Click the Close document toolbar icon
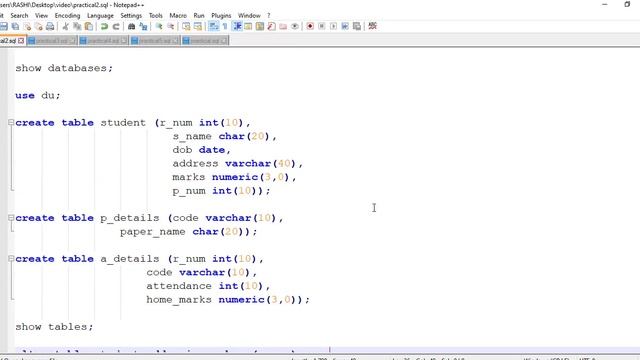The width and height of the screenshot is (640, 360). point(27,27)
